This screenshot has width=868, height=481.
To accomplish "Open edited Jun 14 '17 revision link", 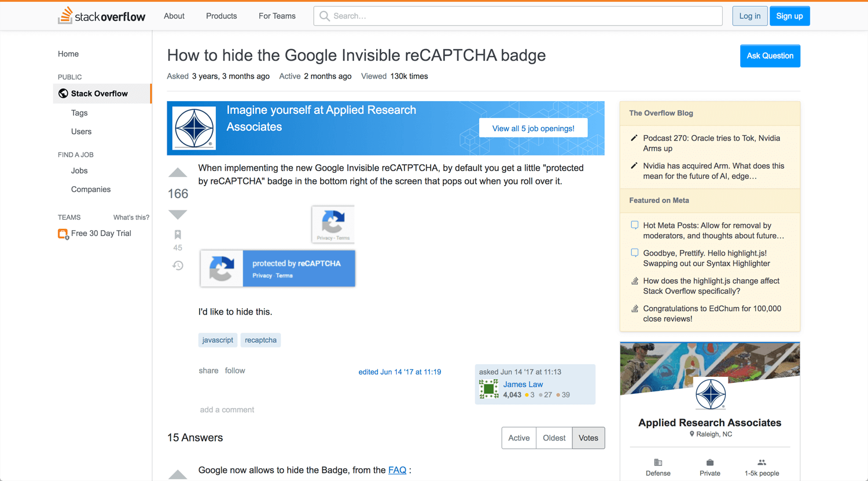I will tap(400, 372).
